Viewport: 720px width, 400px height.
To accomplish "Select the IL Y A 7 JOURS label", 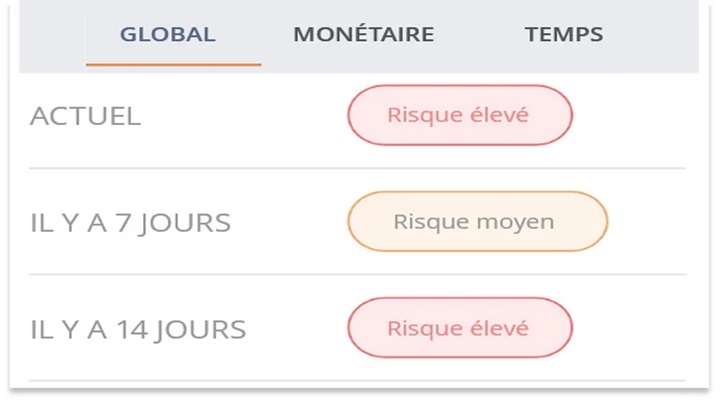I will (x=130, y=223).
